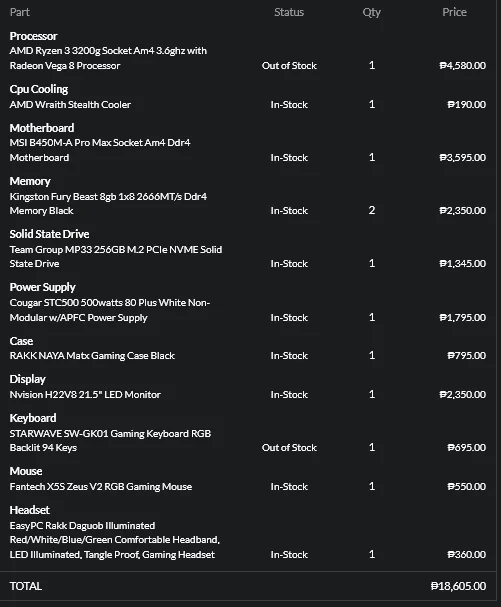
Task: Open the Team Group MP33 256GB SSD item
Action: pos(116,257)
